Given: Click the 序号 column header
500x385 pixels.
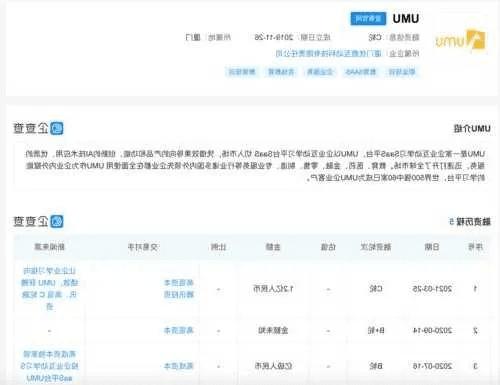Looking at the screenshot, I should pos(475,247).
